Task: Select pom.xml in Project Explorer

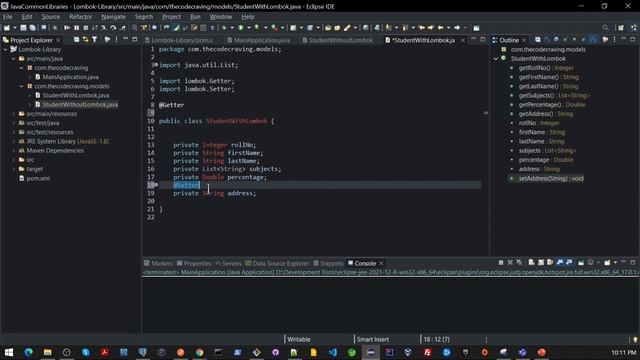Action: click(38, 178)
